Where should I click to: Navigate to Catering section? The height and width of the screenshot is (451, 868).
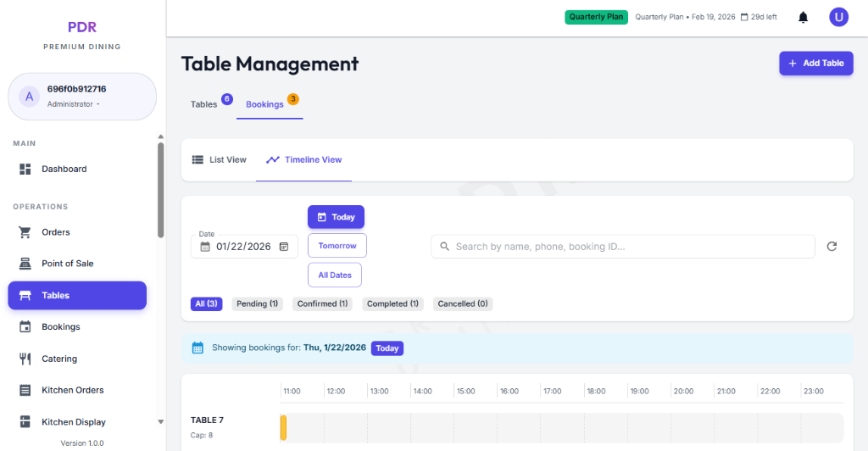pyautogui.click(x=59, y=359)
